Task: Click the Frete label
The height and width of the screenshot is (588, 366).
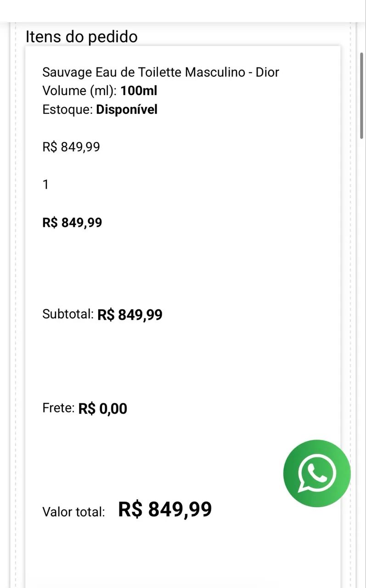Action: pyautogui.click(x=58, y=408)
